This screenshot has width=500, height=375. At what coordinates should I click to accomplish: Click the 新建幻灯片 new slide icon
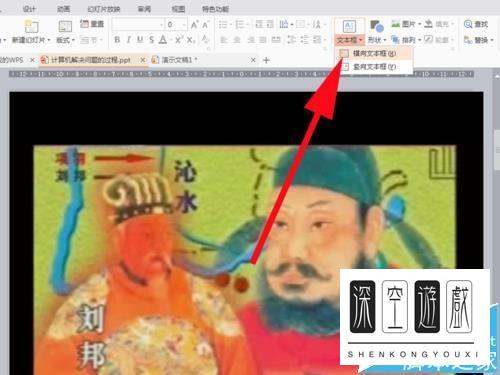pyautogui.click(x=32, y=26)
